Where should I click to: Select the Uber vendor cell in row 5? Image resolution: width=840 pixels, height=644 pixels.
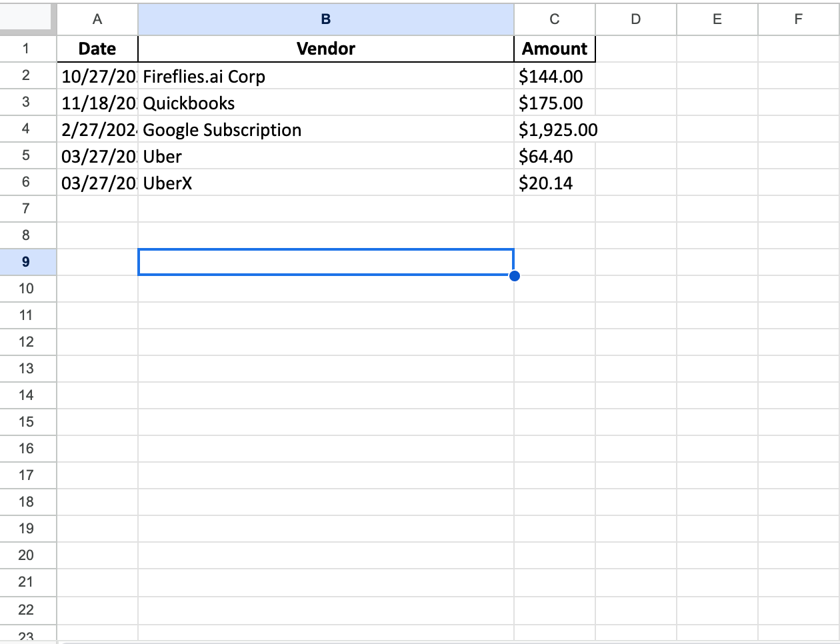326,156
